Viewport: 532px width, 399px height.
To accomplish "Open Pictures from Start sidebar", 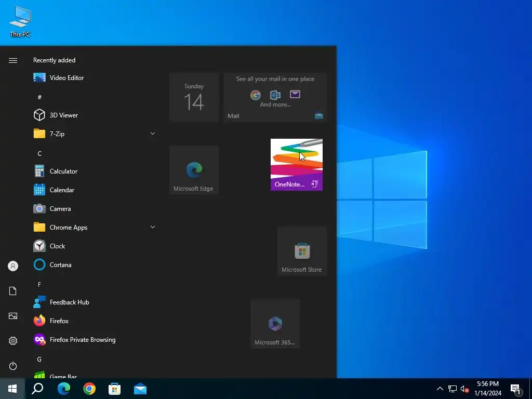I will coord(13,316).
